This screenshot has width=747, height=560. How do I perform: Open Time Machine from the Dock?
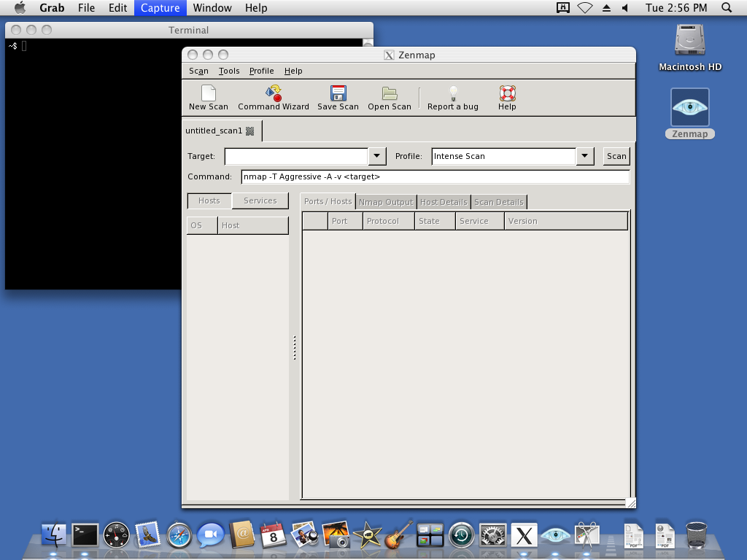pos(462,534)
